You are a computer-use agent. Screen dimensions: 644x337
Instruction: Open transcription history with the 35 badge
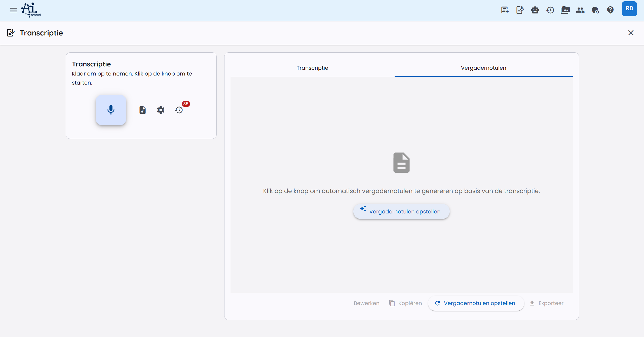tap(179, 110)
